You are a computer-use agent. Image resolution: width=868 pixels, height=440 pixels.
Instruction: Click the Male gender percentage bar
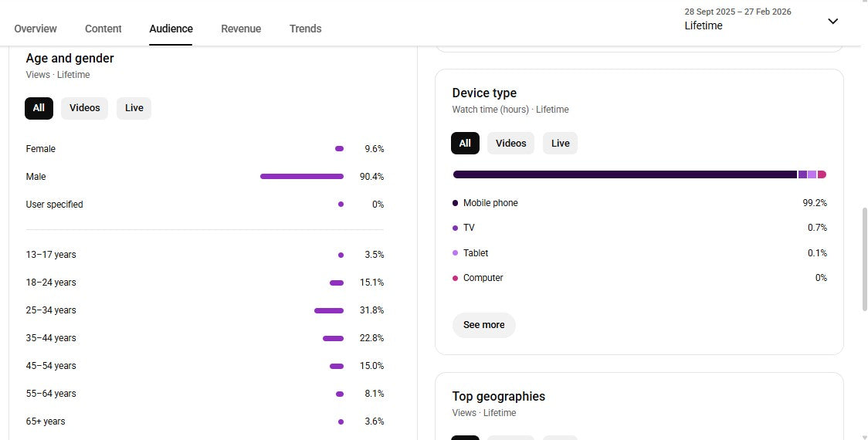click(x=301, y=177)
